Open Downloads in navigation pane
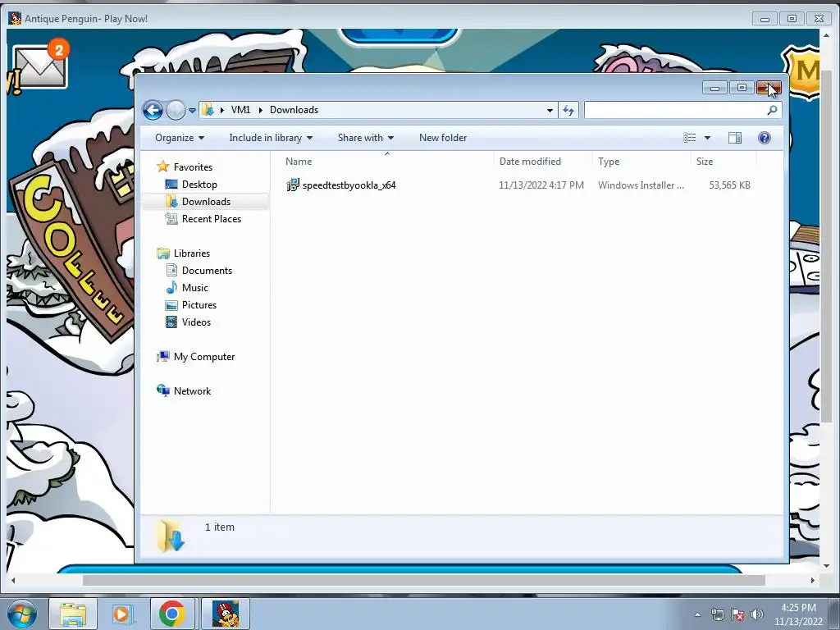The width and height of the screenshot is (840, 630). (206, 202)
